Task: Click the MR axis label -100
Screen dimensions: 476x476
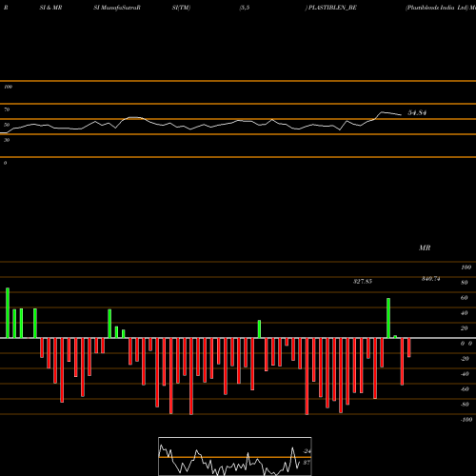Action: [466, 420]
